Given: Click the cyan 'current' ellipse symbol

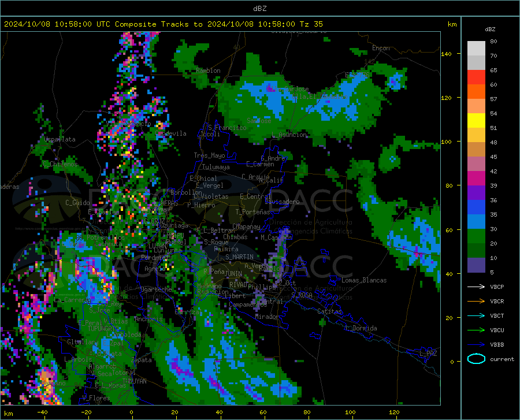Looking at the screenshot, I should pos(476,359).
